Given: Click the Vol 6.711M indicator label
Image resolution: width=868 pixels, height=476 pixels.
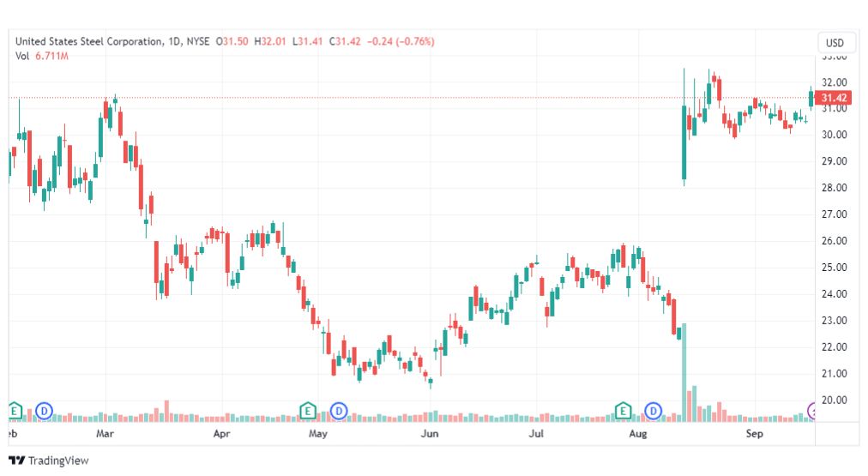Looking at the screenshot, I should point(42,56).
